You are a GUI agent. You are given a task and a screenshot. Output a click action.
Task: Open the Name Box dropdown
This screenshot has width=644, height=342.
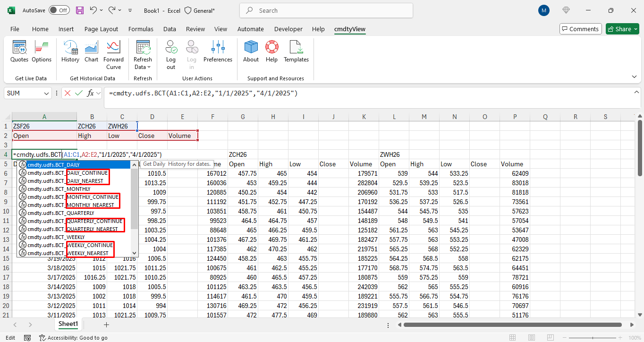tap(47, 94)
